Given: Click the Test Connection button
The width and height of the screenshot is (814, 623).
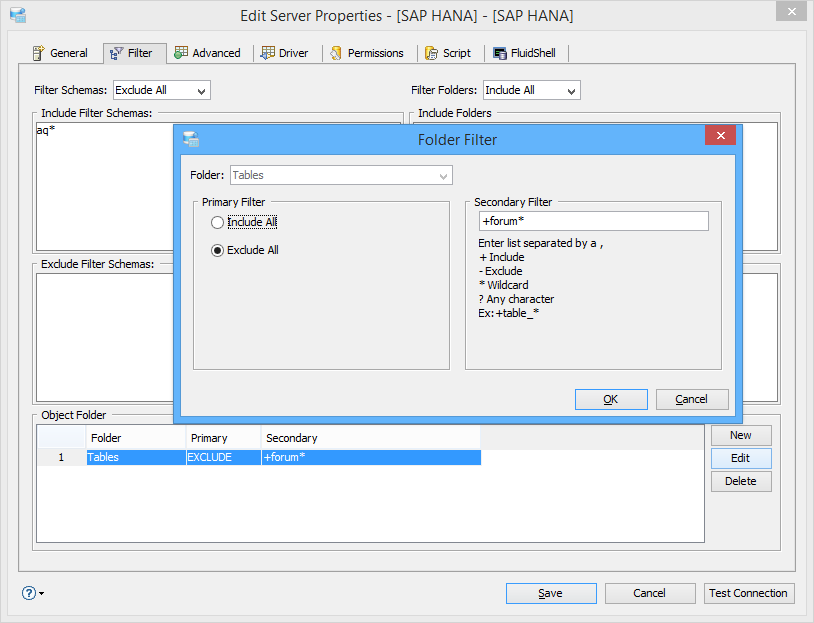Looking at the screenshot, I should [749, 593].
